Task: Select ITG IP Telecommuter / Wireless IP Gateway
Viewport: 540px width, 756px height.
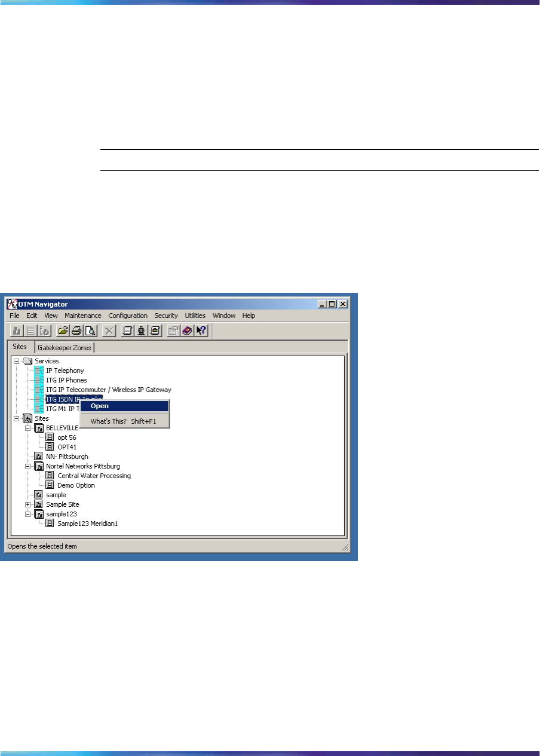Action: [x=109, y=390]
